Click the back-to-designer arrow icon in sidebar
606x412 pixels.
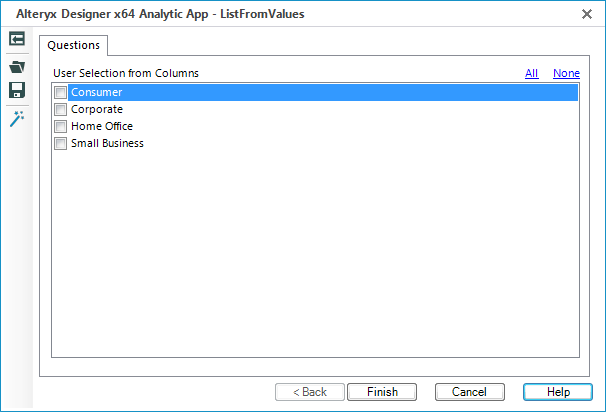pos(17,39)
